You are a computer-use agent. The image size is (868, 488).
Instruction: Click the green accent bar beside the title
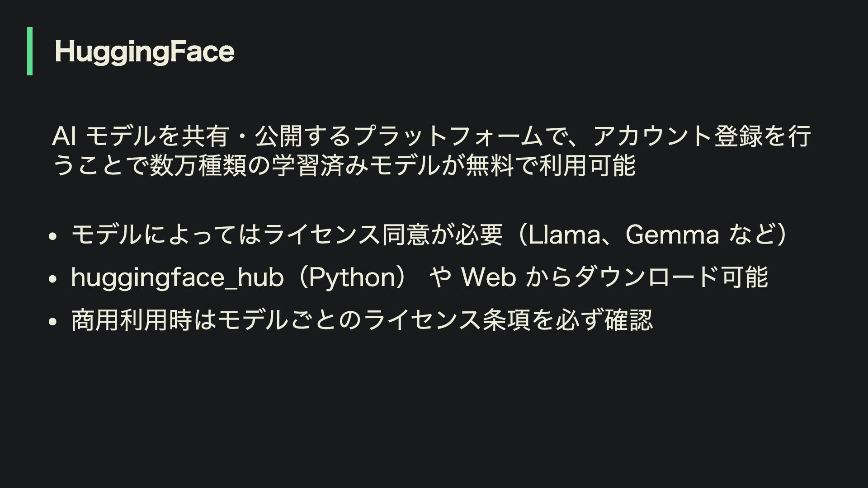tap(30, 51)
